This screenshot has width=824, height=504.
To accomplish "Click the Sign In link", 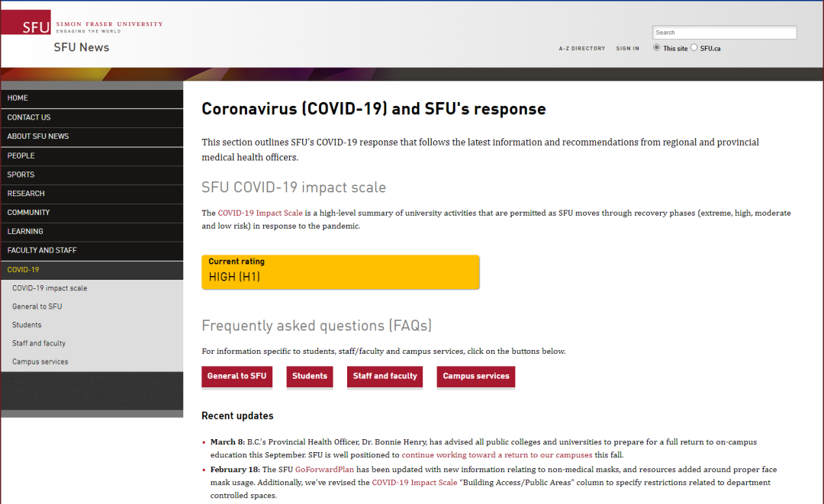I will click(627, 49).
